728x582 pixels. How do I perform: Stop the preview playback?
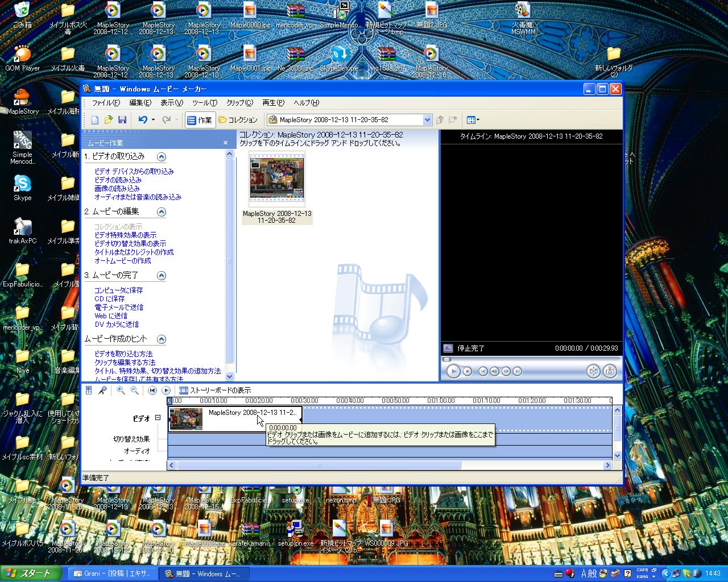point(468,371)
